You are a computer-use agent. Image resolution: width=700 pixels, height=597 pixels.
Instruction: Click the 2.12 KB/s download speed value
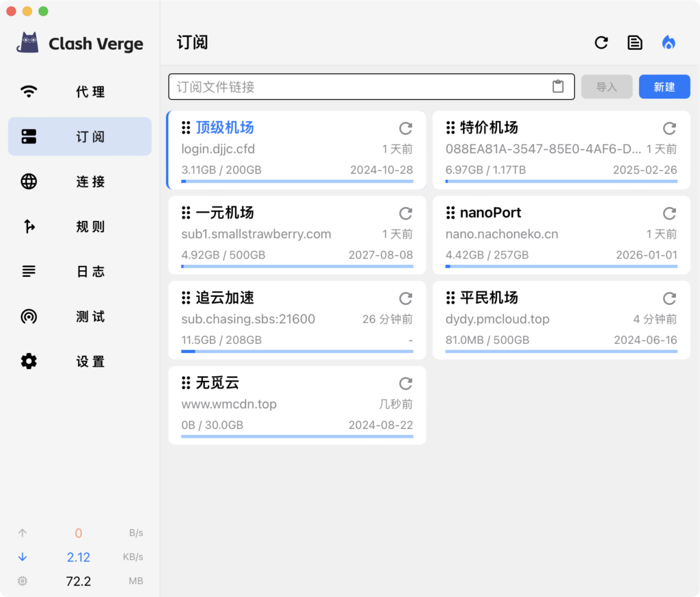(x=79, y=557)
